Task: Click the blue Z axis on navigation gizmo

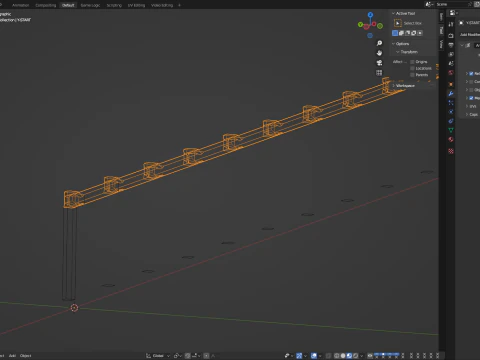Action: [370, 15]
